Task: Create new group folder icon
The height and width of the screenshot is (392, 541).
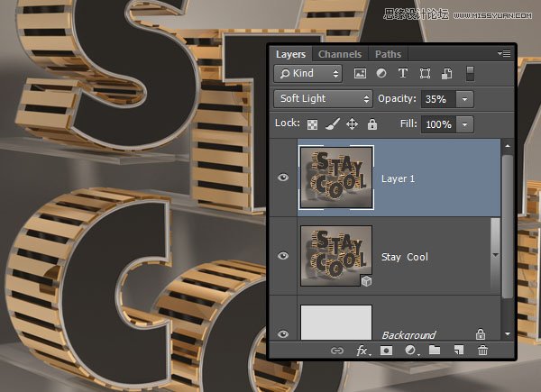Action: [435, 351]
